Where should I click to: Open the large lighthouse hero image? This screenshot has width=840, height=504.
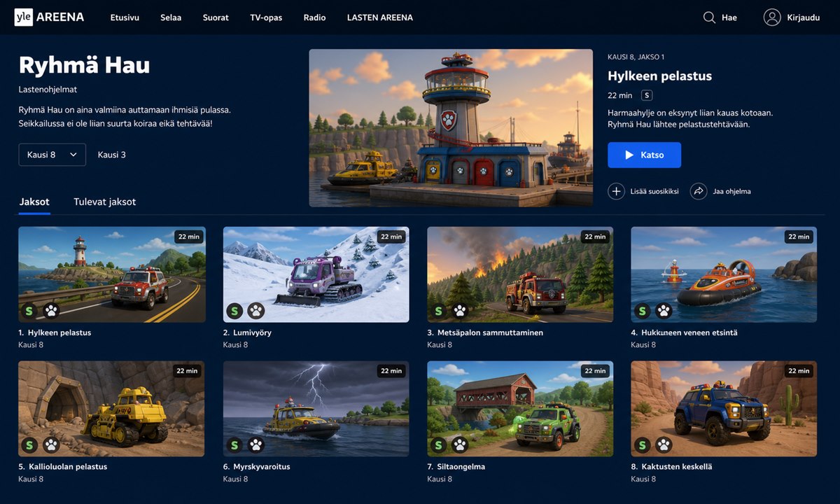[451, 127]
